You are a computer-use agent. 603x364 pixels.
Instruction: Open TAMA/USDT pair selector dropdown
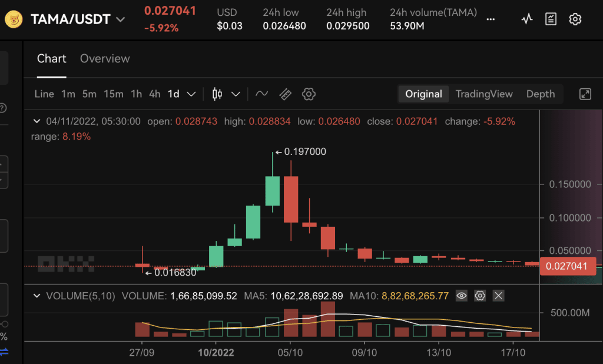point(120,19)
